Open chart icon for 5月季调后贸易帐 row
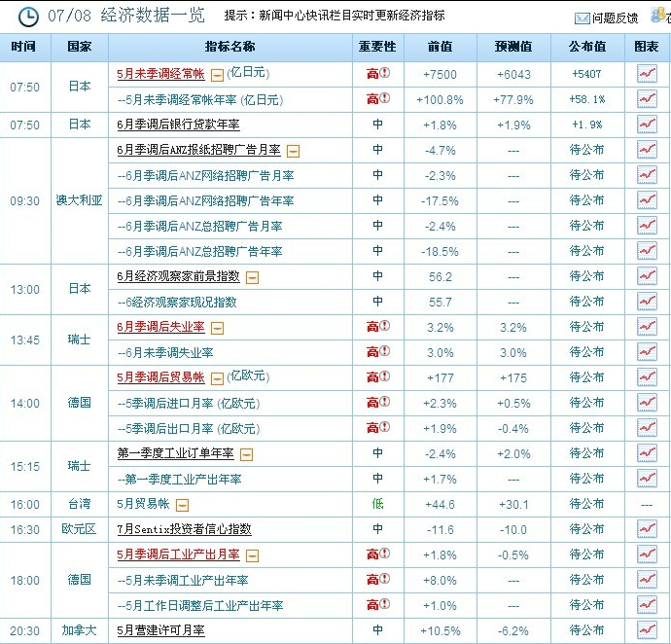The height and width of the screenshot is (644, 671). tap(647, 376)
